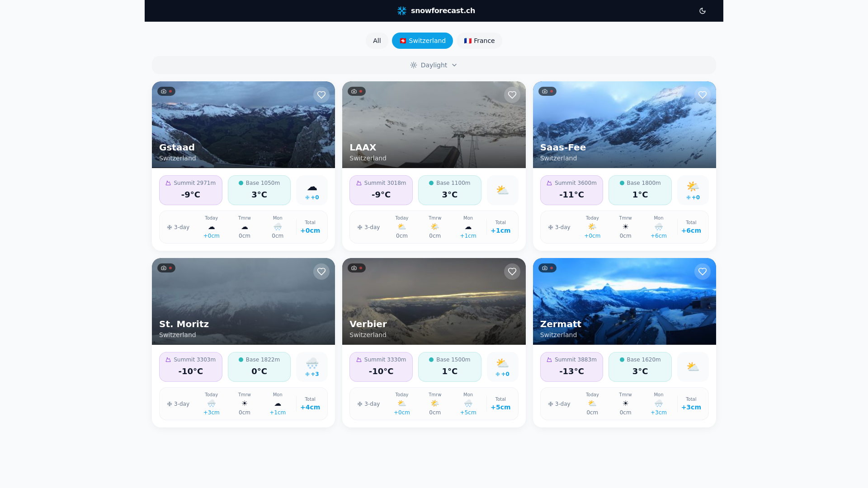Open the snowforecast.ch home link
Image resolution: width=868 pixels, height=488 pixels.
(436, 11)
